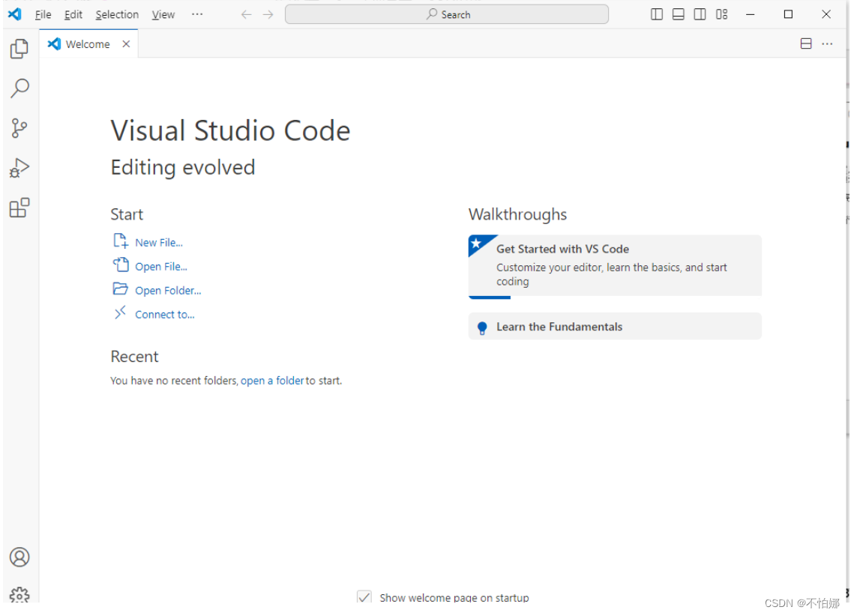851x616 pixels.
Task: Open the Selection menu
Action: click(x=117, y=15)
